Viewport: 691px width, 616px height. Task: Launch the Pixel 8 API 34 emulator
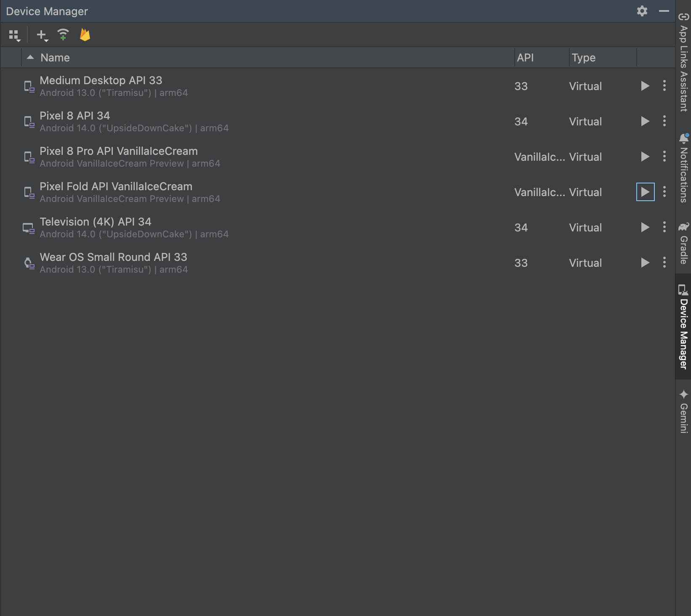pos(644,122)
